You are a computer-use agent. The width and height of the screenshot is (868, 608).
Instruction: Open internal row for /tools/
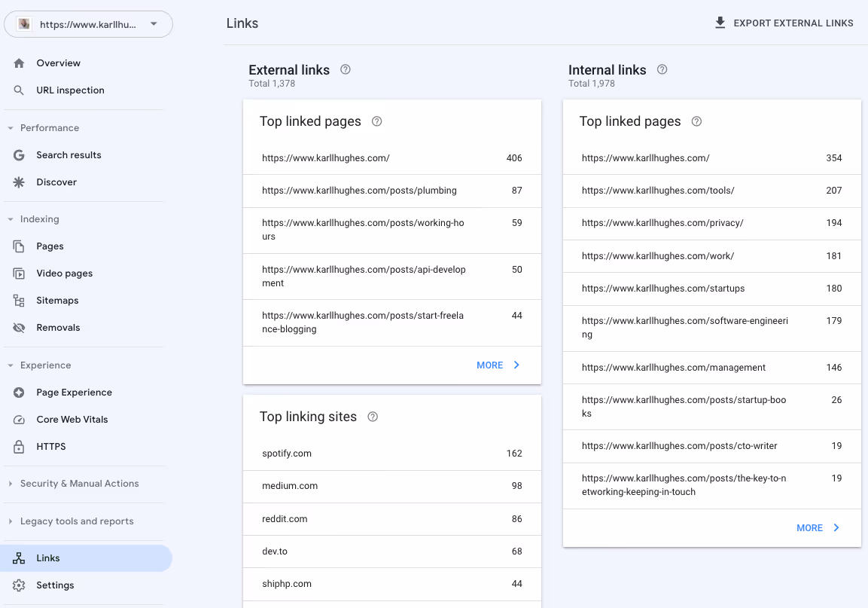712,191
